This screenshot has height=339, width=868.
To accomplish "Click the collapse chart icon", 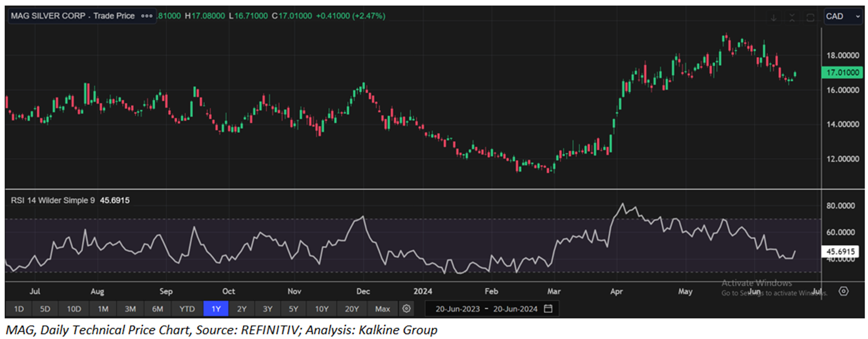I will point(792,17).
